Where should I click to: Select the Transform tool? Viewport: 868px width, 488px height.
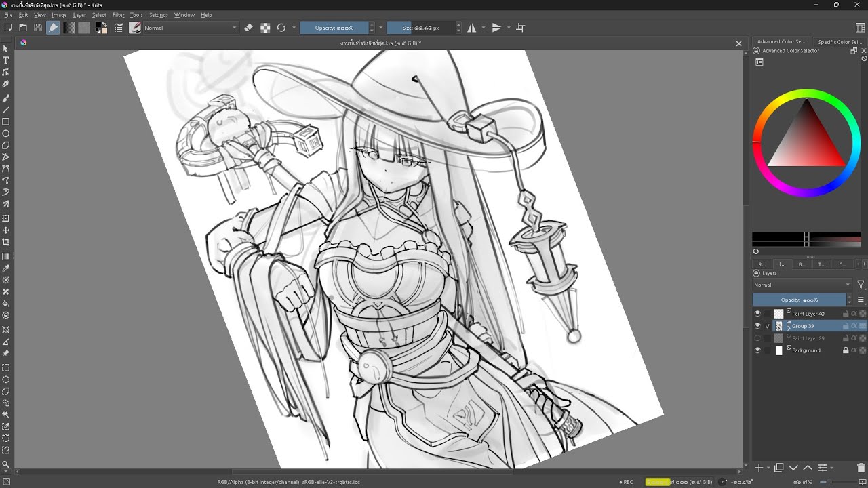(6, 218)
